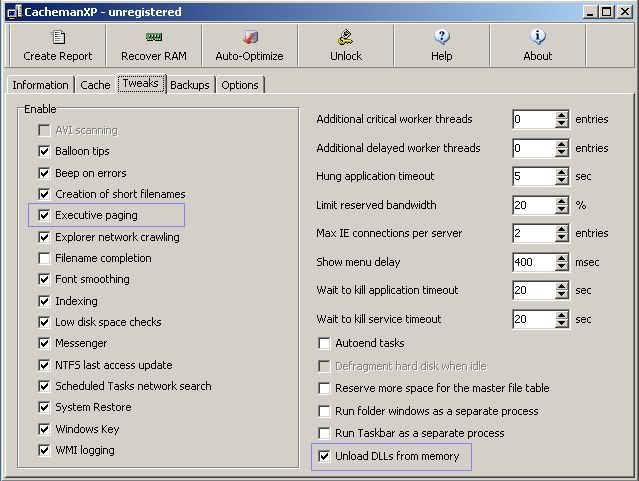The height and width of the screenshot is (481, 639).
Task: Disable NTFS last access update
Action: (44, 365)
